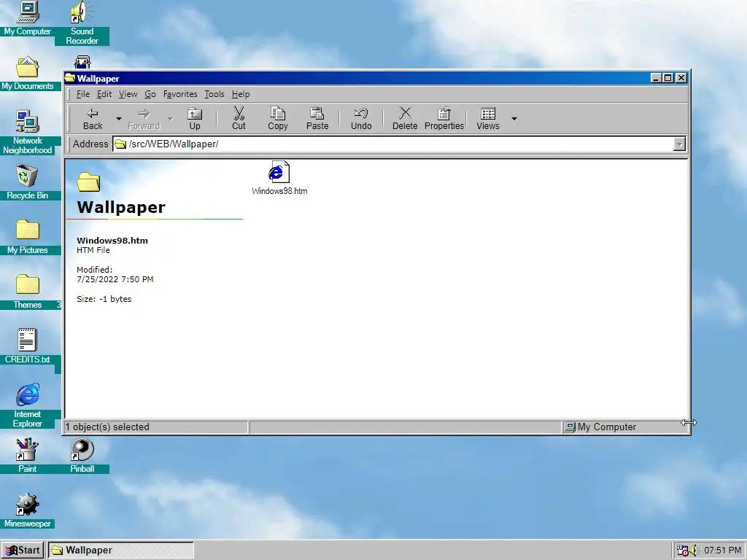Open the Help menu
This screenshot has width=747, height=560.
[x=241, y=94]
